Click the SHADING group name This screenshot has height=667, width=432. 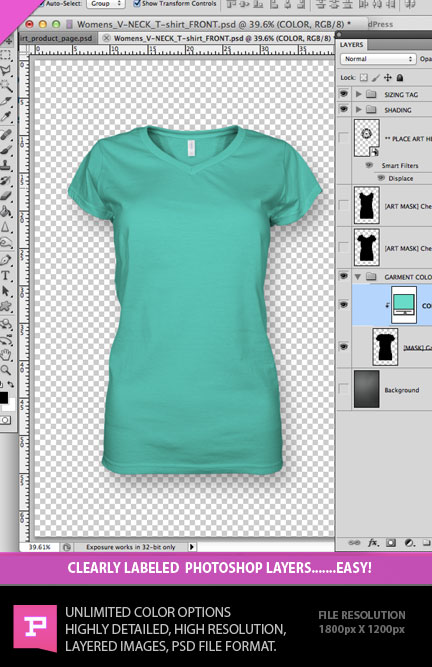[398, 110]
